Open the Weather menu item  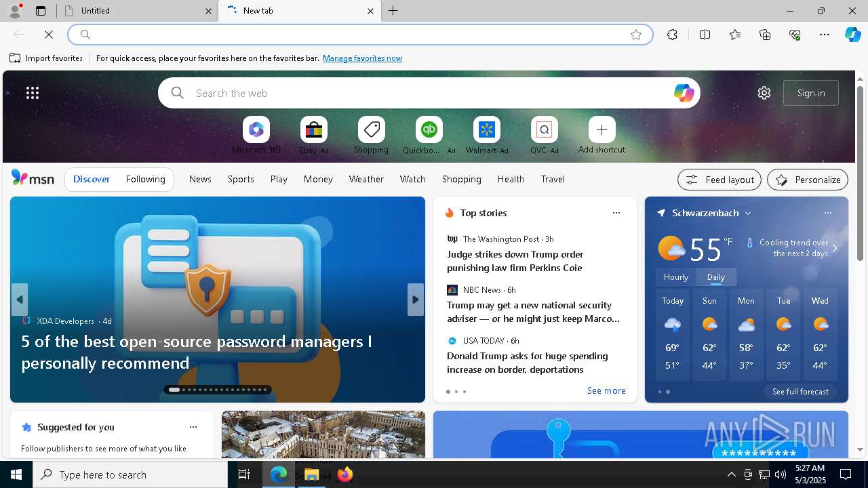(366, 179)
